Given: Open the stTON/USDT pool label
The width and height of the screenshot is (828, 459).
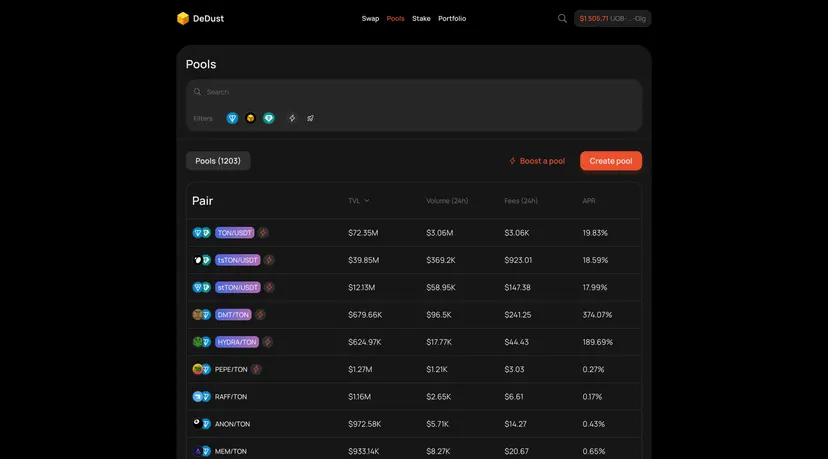Looking at the screenshot, I should 238,287.
